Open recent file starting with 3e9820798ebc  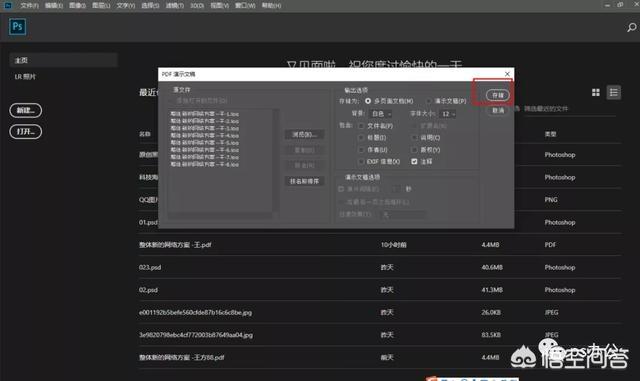point(196,335)
